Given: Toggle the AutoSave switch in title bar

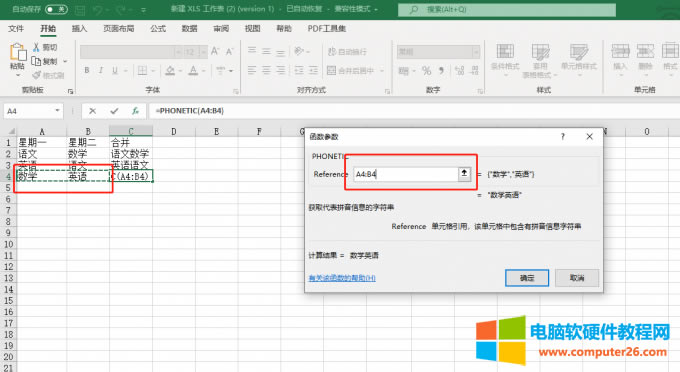Looking at the screenshot, I should [56, 9].
